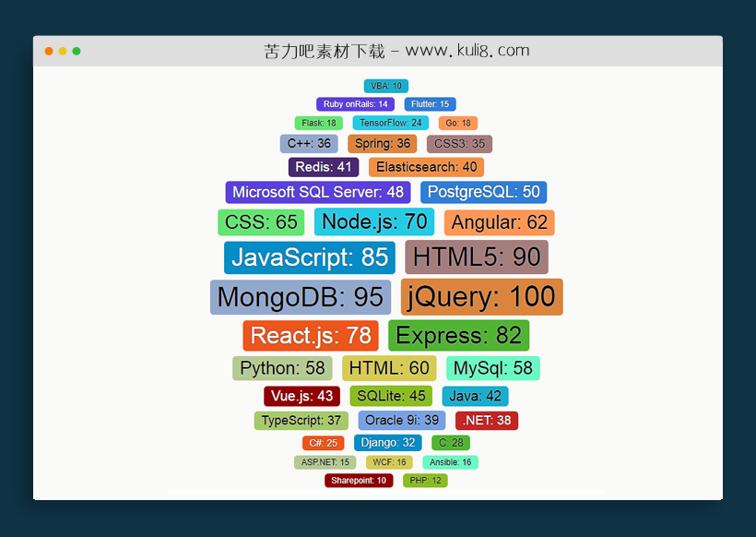
Task: Select the VBA: 10 tag at the top
Action: pos(385,86)
